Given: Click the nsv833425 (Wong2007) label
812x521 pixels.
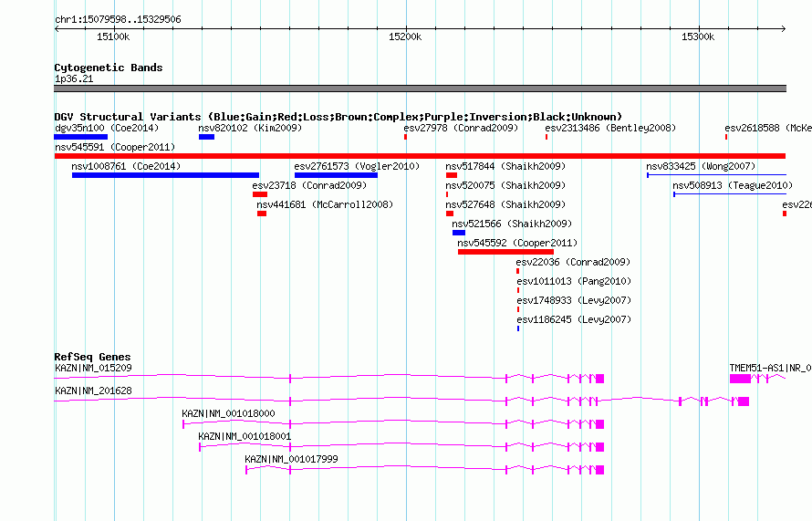Looking at the screenshot, I should [701, 166].
